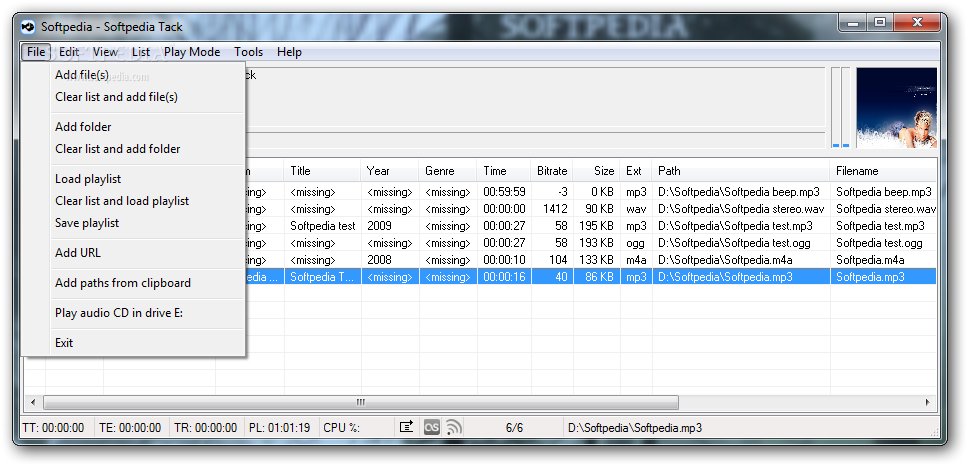Screen dimensions: 968x466
Task: Click the CPU % status entry
Action: click(x=341, y=428)
